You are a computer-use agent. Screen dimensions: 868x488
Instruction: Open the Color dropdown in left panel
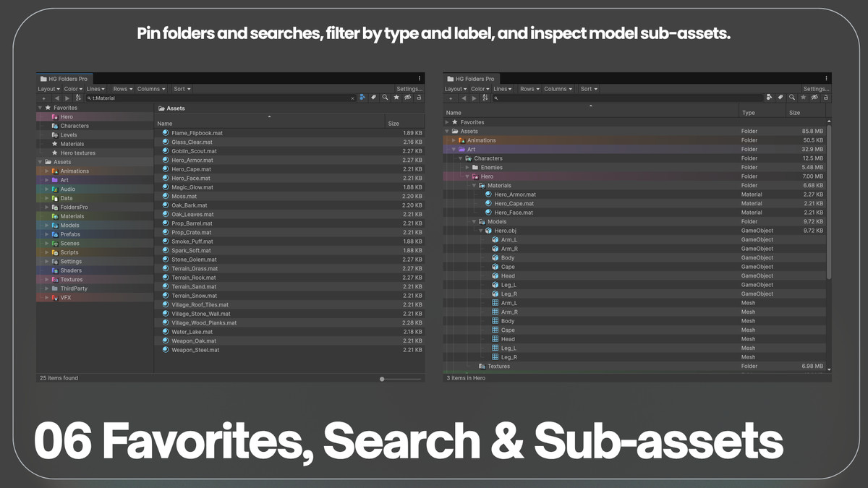[73, 89]
